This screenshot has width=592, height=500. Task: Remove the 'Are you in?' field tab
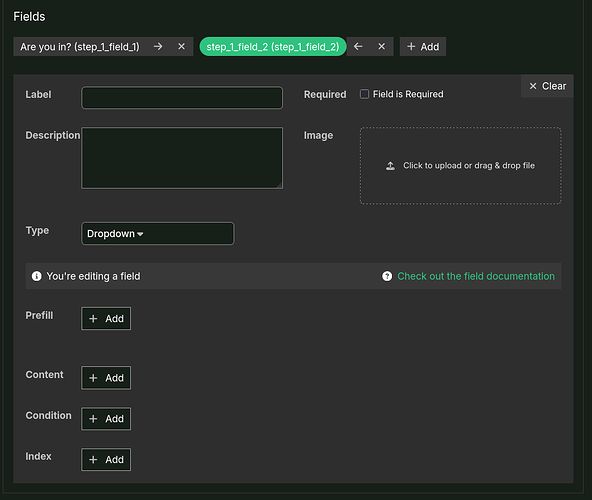coord(182,46)
